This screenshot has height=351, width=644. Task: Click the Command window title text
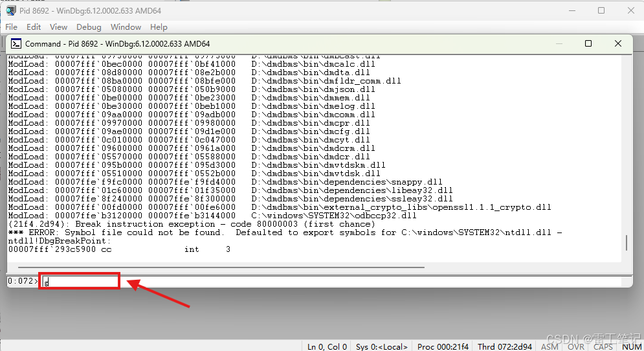117,43
